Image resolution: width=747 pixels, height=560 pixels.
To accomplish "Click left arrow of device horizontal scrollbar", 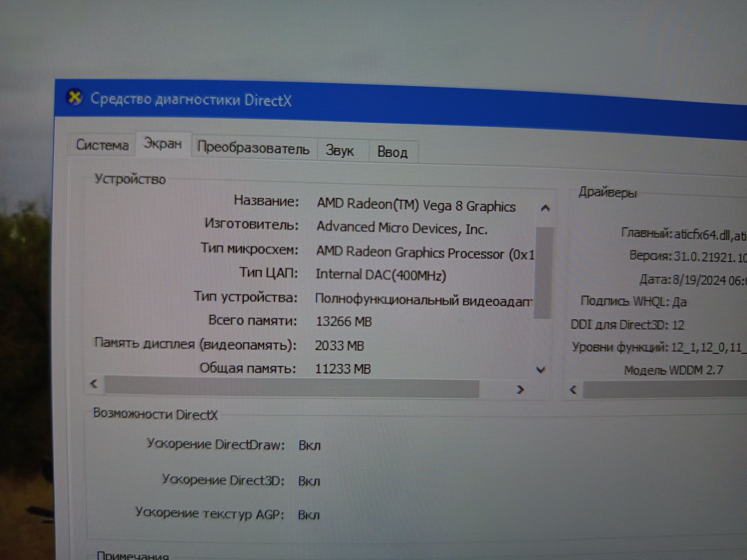I will tap(94, 384).
